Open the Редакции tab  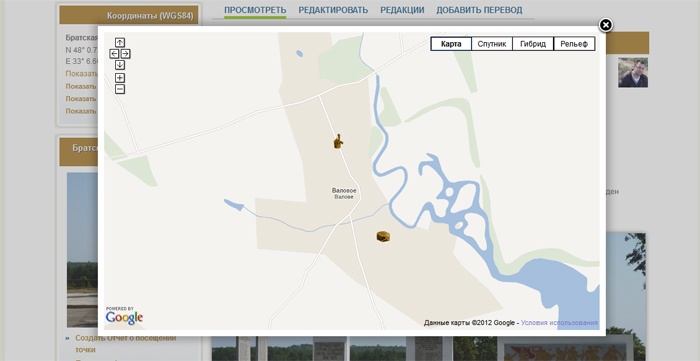[402, 10]
